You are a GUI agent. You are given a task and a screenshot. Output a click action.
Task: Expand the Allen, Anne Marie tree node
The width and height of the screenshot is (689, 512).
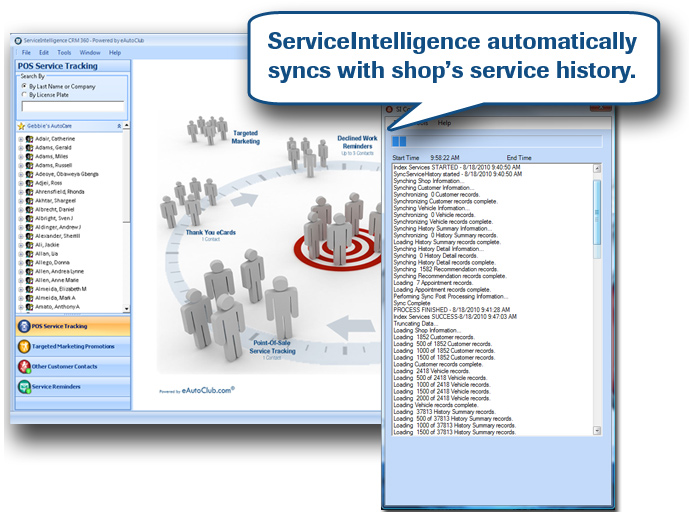21,280
